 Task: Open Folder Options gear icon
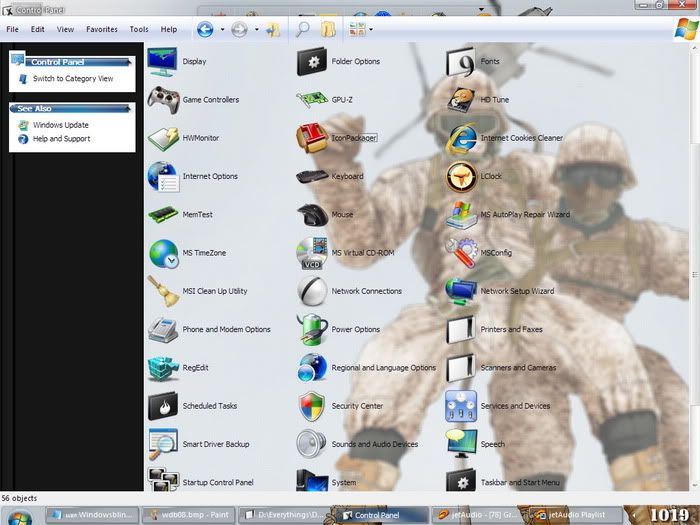click(x=312, y=62)
